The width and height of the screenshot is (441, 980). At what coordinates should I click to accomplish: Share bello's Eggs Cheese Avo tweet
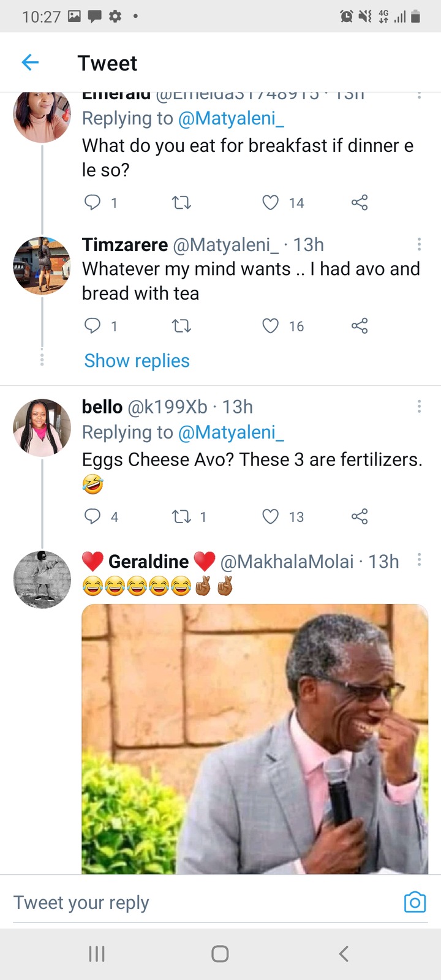[360, 516]
